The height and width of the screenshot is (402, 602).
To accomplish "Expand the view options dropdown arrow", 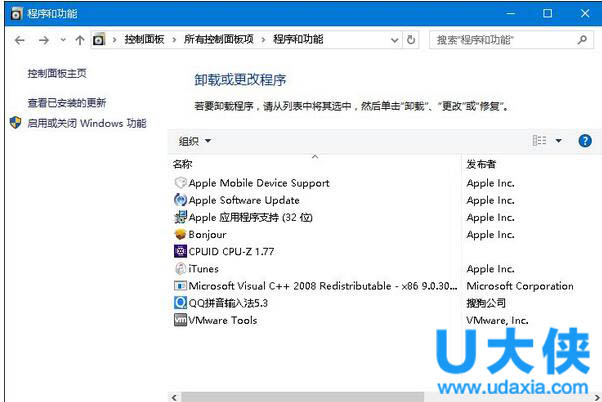I will click(x=559, y=141).
